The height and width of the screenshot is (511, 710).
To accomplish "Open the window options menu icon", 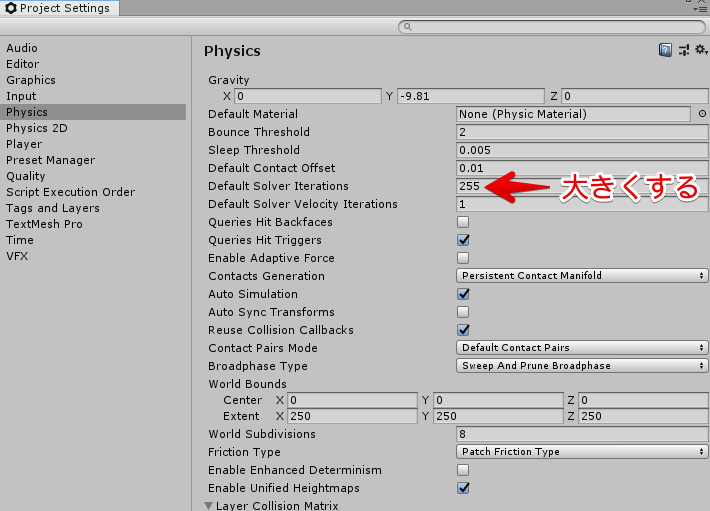I will (x=700, y=9).
